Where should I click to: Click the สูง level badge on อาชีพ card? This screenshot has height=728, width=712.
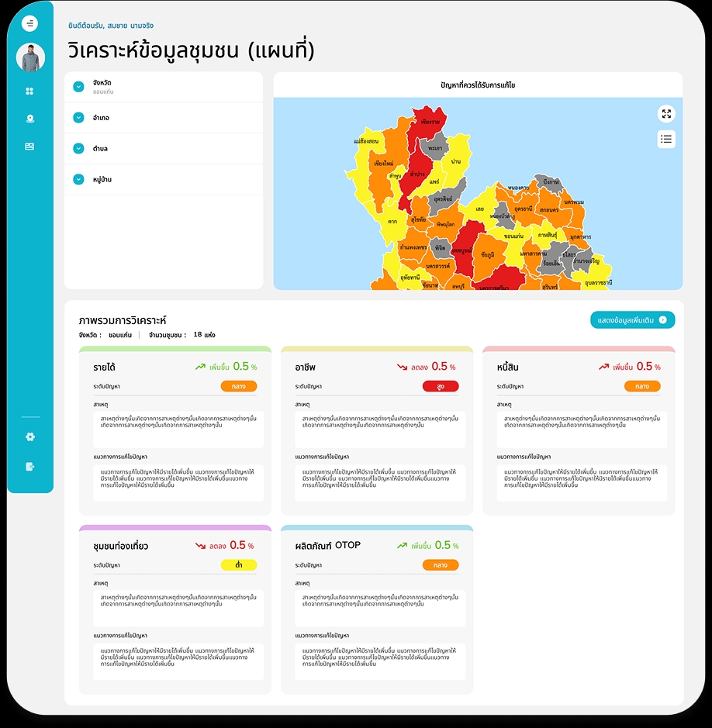click(441, 386)
